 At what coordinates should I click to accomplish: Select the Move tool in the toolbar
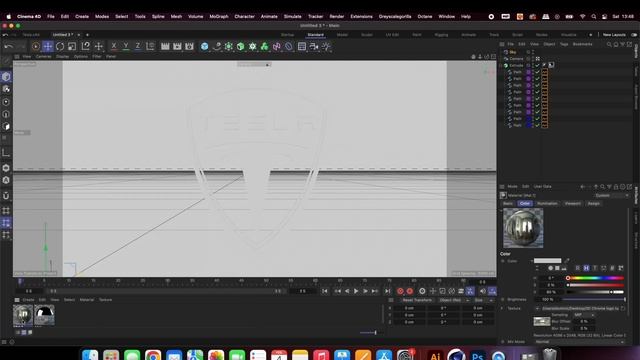(48, 47)
